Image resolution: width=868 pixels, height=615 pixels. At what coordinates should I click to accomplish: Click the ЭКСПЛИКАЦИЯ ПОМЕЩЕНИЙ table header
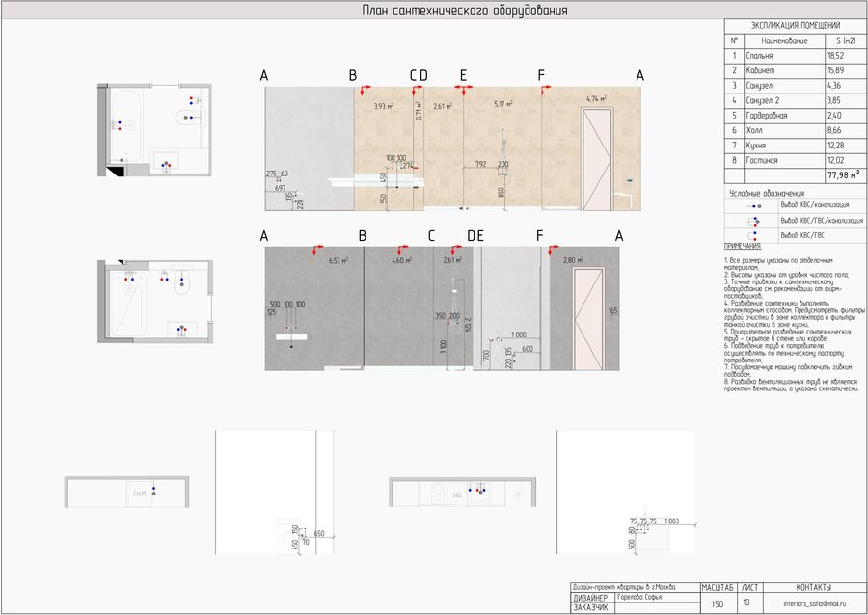coord(796,25)
